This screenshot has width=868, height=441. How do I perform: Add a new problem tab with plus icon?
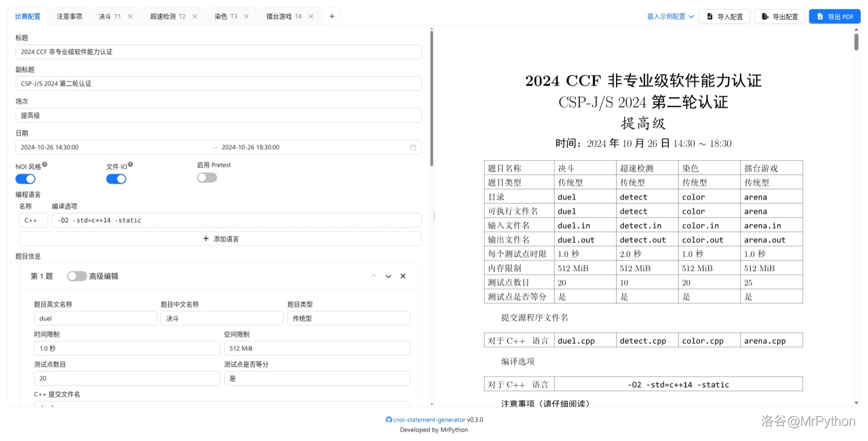332,16
